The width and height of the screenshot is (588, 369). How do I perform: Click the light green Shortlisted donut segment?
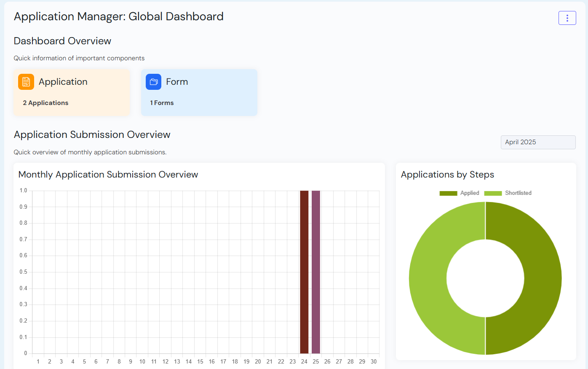[x=428, y=278]
